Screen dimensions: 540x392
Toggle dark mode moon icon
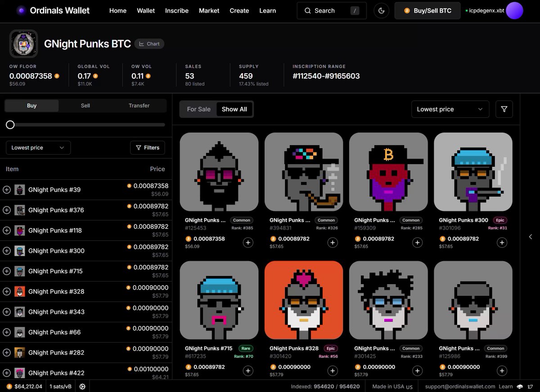[x=382, y=10]
